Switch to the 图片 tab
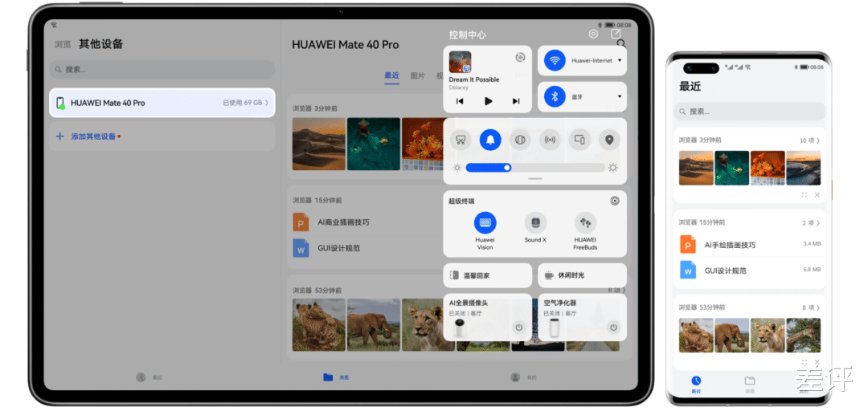Viewport: 868px width, 411px height. tap(418, 75)
